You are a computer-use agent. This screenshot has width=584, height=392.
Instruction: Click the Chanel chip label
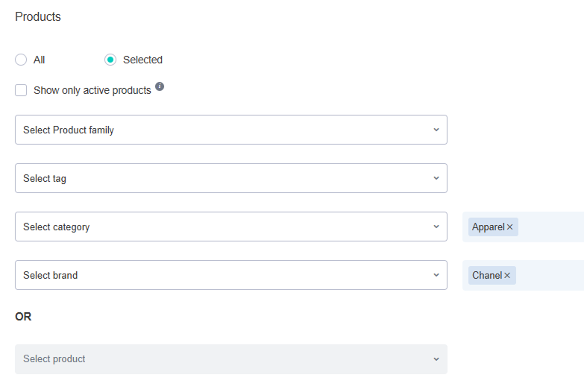click(486, 276)
